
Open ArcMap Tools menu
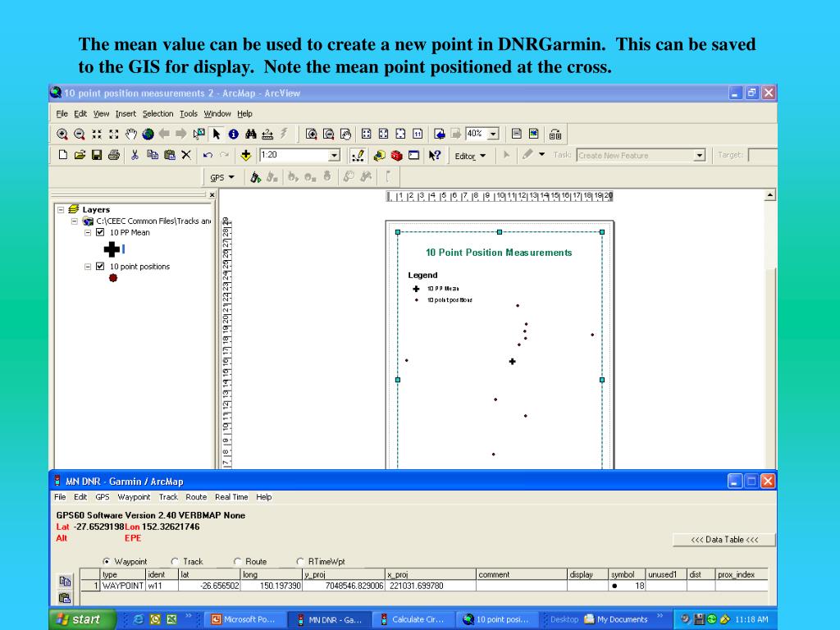click(x=189, y=113)
